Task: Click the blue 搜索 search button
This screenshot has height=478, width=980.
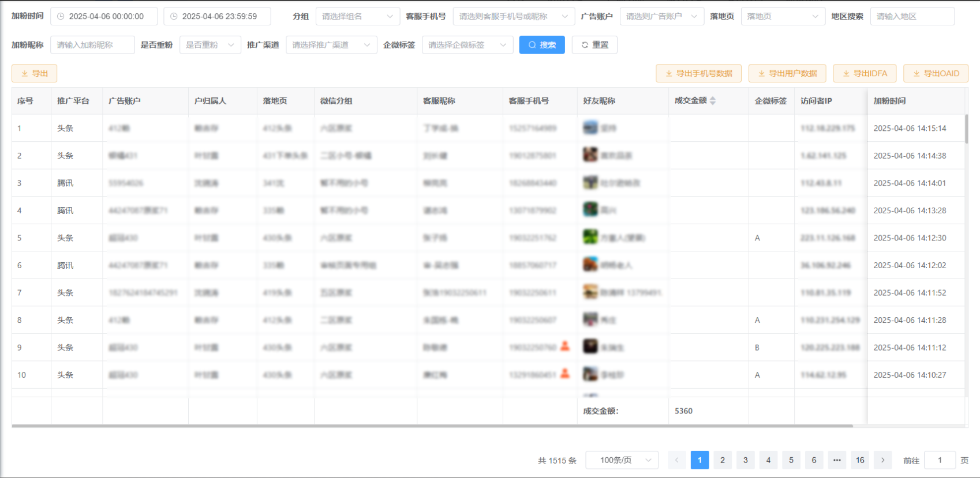Action: [x=542, y=45]
